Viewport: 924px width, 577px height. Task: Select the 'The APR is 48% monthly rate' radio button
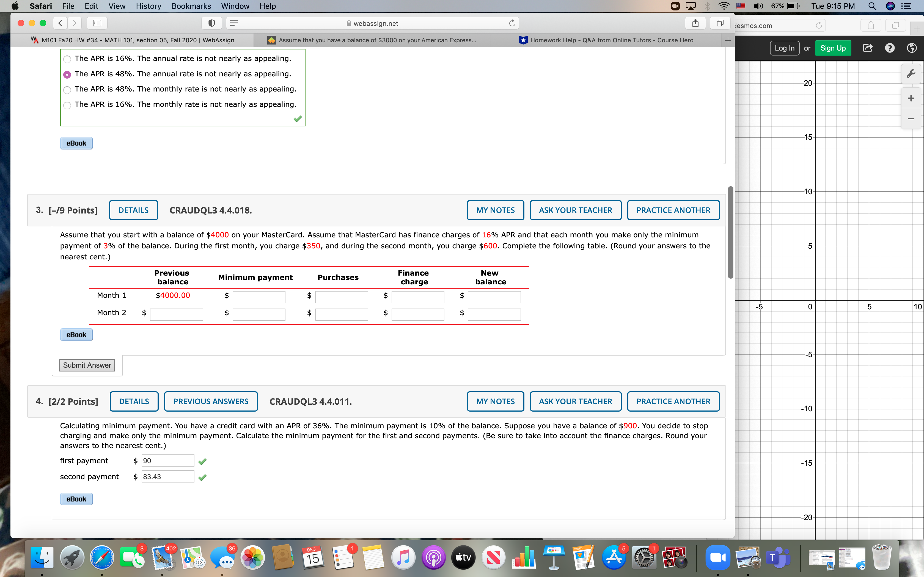pyautogui.click(x=67, y=88)
